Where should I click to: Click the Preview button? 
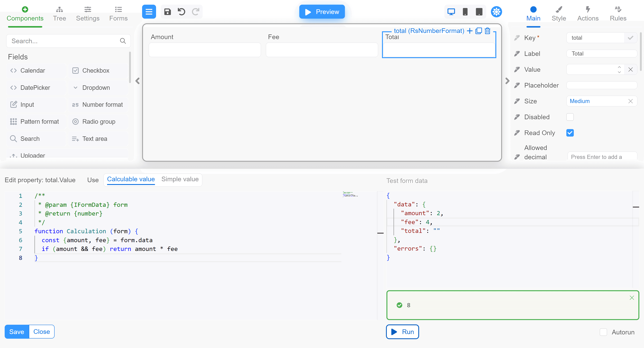[322, 12]
